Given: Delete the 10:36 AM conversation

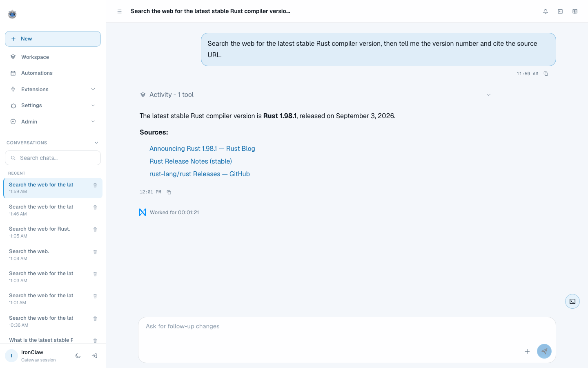Looking at the screenshot, I should click(95, 319).
